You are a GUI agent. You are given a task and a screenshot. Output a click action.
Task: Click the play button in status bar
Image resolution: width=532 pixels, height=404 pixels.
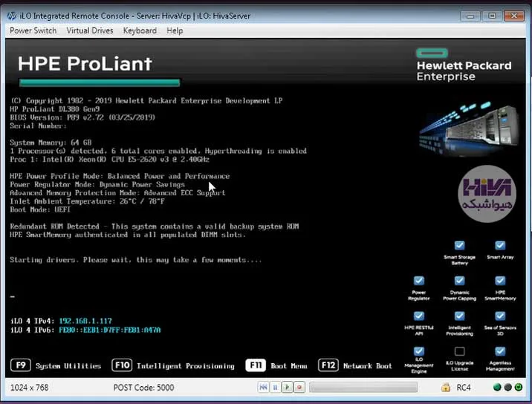click(x=288, y=387)
